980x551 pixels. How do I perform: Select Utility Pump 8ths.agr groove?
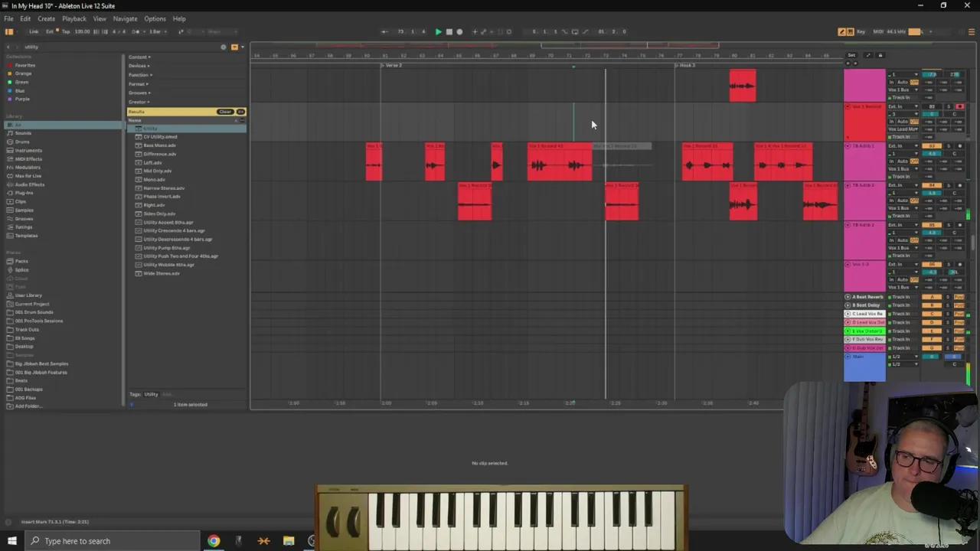coord(166,248)
